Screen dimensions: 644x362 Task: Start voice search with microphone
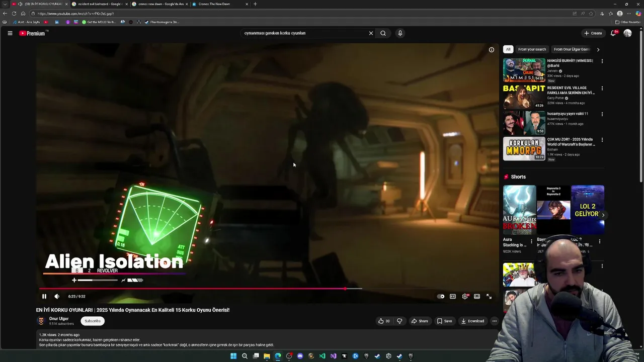pyautogui.click(x=400, y=33)
